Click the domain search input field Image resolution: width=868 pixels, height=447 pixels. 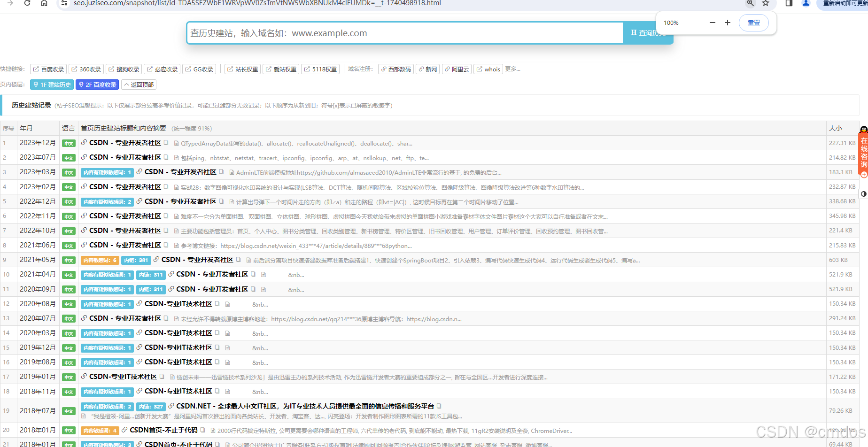405,33
